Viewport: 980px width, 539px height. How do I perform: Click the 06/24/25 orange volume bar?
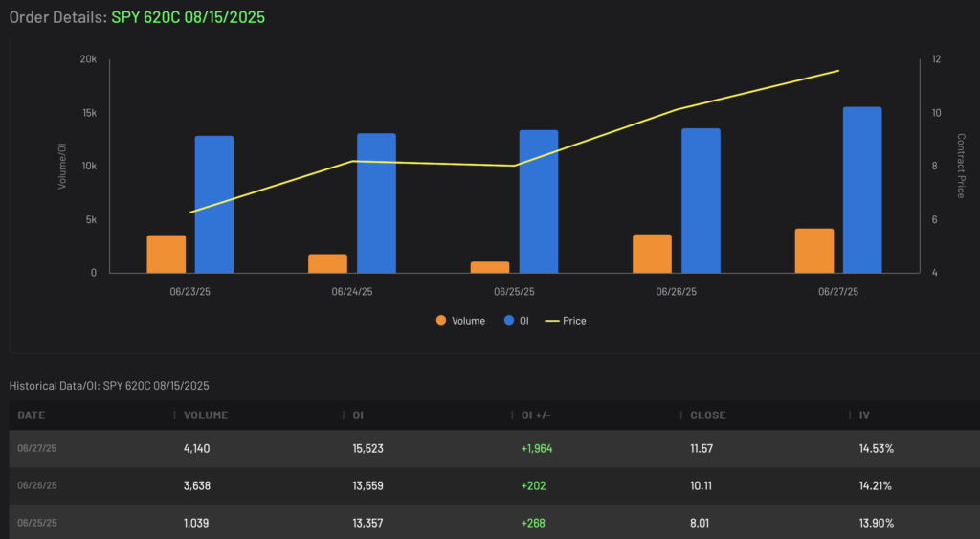[327, 263]
